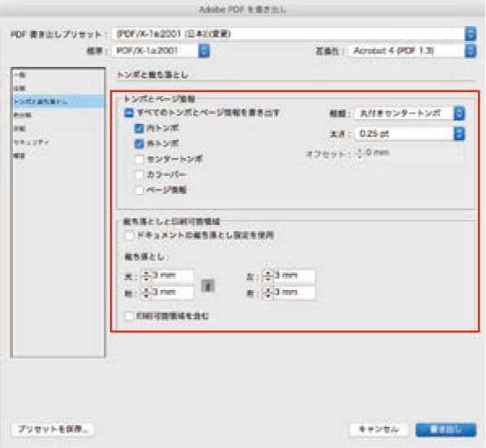Select 概要 in the category list
This screenshot has width=486, height=448.
(59, 156)
